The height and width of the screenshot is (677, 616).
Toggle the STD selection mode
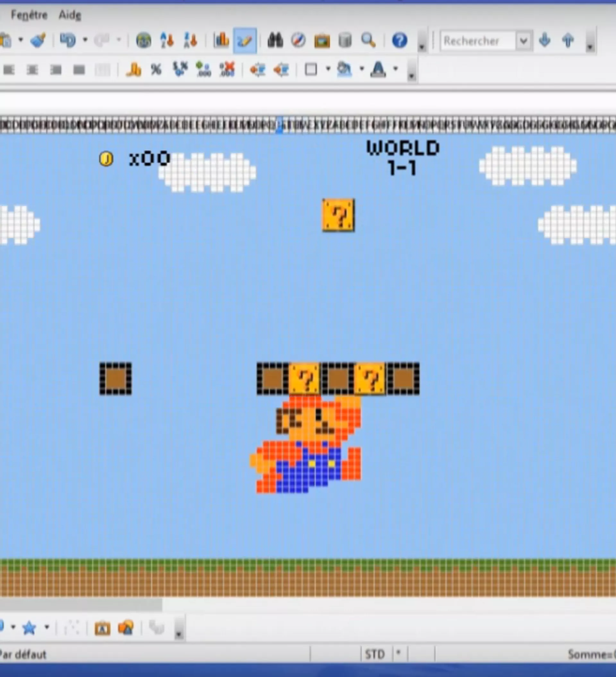pos(375,655)
